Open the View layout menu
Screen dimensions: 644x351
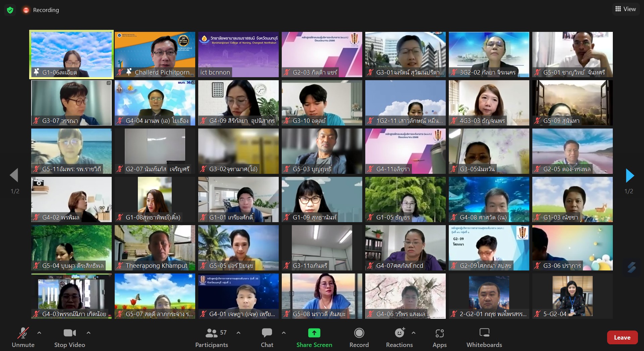626,9
